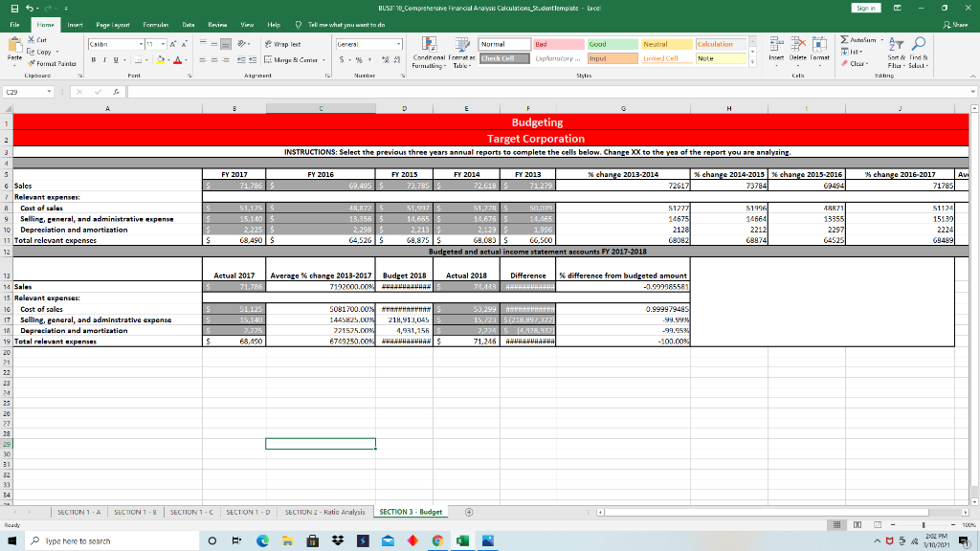Open the SECTION 2 - Ratio Analysis sheet tab
The width and height of the screenshot is (980, 551).
(x=325, y=511)
